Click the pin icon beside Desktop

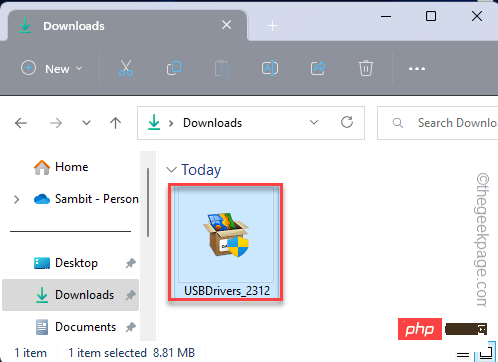tap(130, 263)
